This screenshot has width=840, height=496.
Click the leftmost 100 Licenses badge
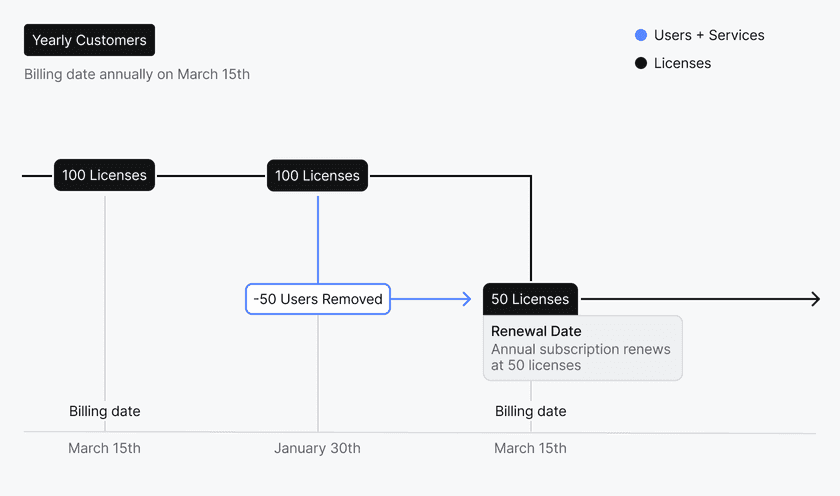point(104,175)
